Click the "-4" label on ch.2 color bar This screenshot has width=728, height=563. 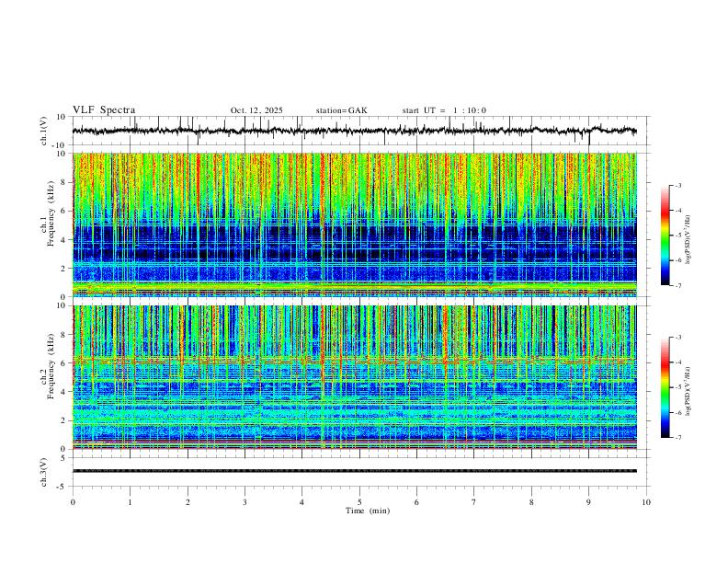[x=677, y=362]
